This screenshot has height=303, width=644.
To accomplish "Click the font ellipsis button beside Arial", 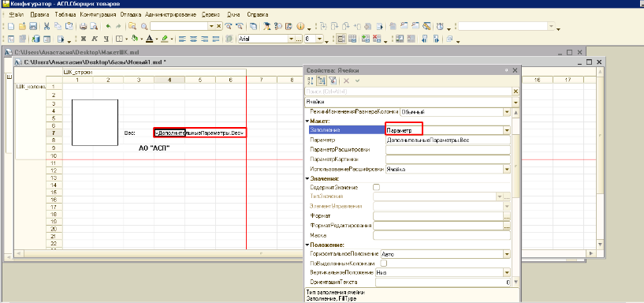I will pyautogui.click(x=299, y=39).
